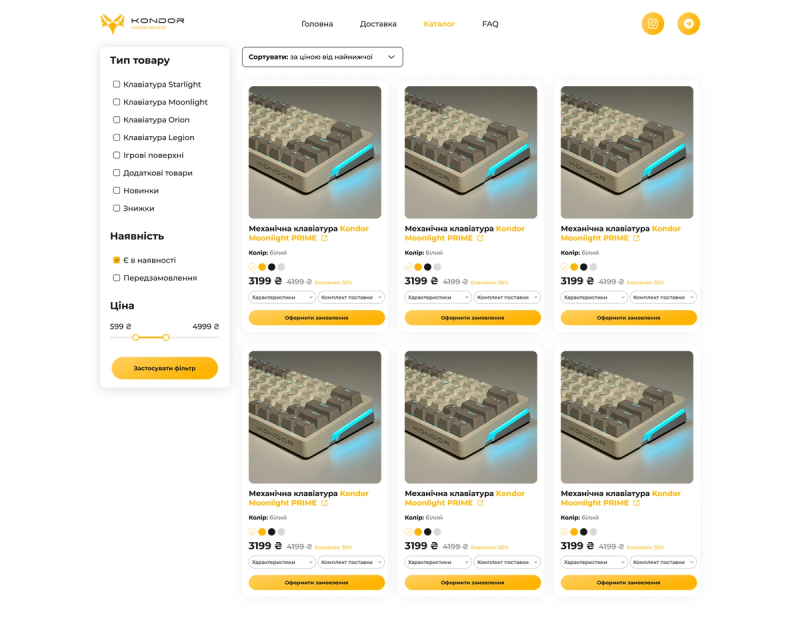Expand Комплект поставки on the top-left card

[x=352, y=297]
